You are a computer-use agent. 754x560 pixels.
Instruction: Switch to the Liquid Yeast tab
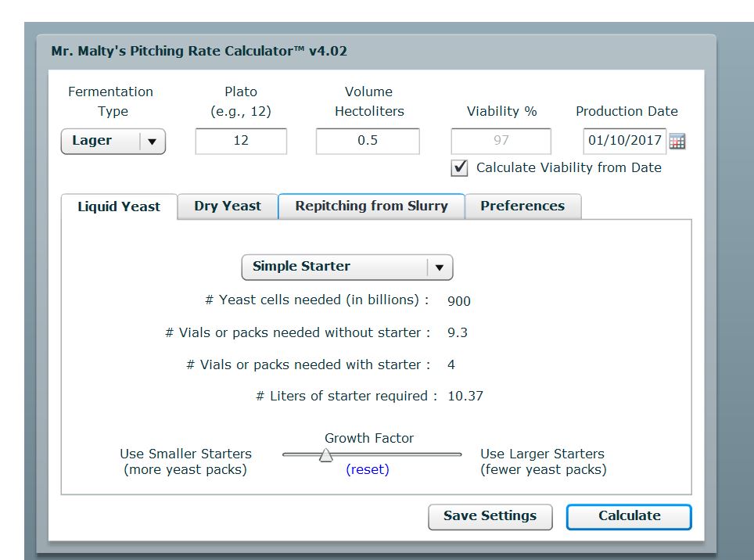[119, 206]
